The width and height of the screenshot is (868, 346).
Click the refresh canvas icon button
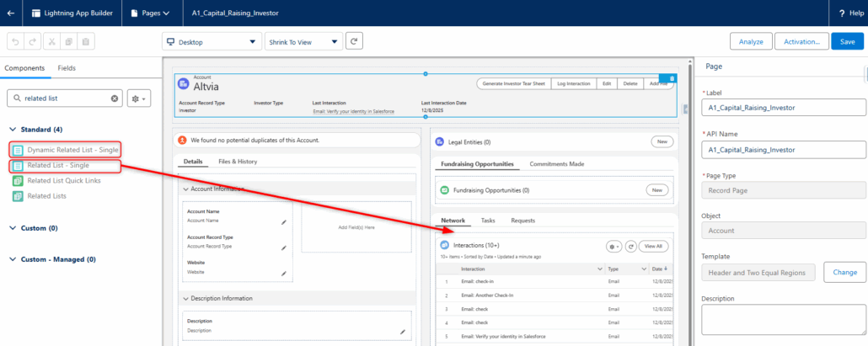[x=355, y=41]
